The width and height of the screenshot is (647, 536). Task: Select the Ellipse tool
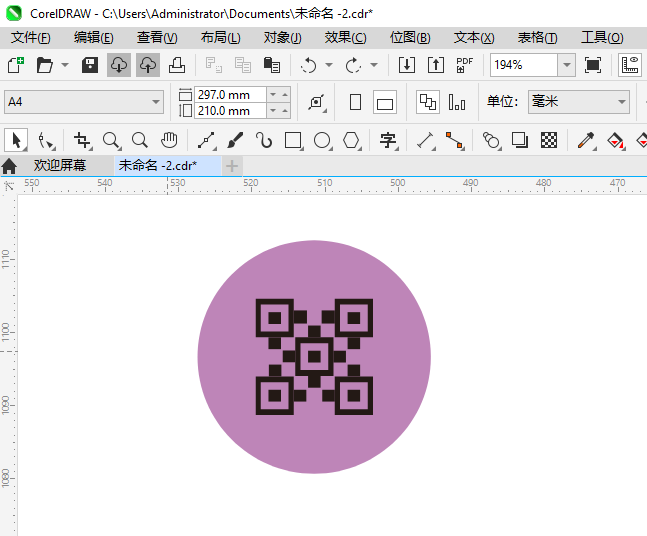tap(322, 141)
